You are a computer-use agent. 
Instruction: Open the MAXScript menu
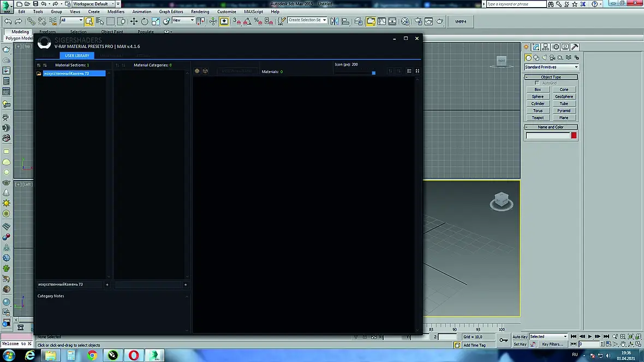[253, 11]
